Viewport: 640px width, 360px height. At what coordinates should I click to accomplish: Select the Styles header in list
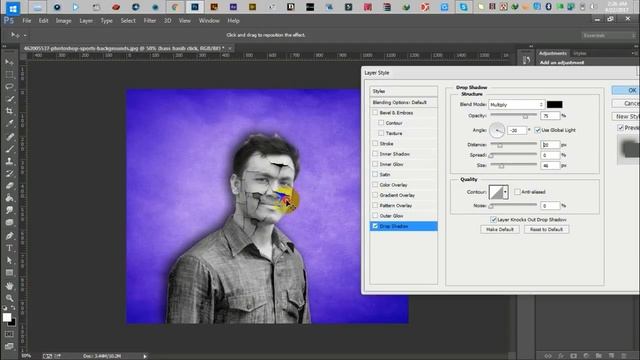(x=404, y=91)
